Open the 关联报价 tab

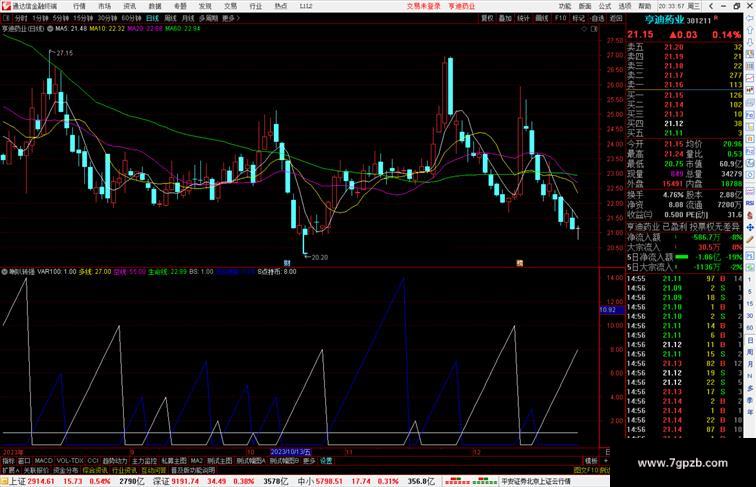(36, 470)
